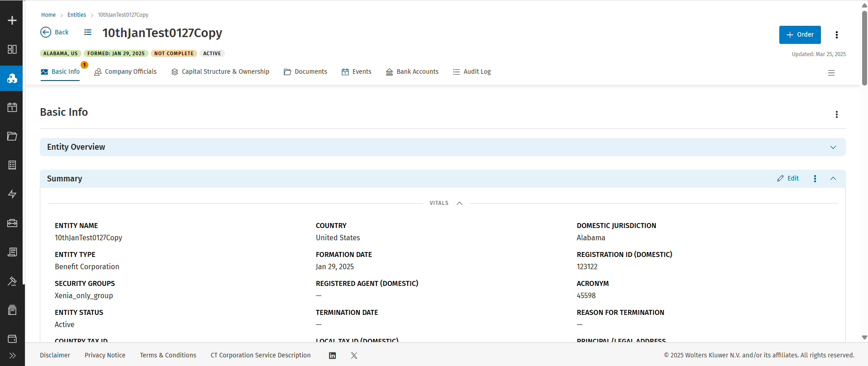This screenshot has width=868, height=366.
Task: Open the library icon in left sidebar
Action: 12,310
